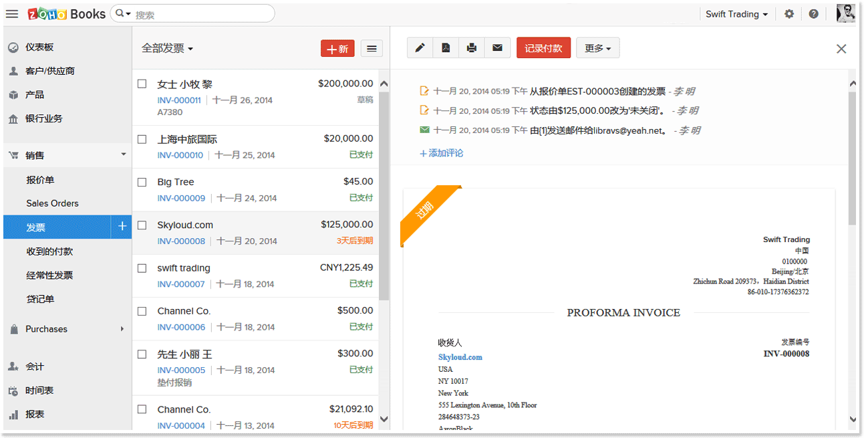The image size is (868, 438).
Task: Send invoice via the envelope icon
Action: pos(497,48)
